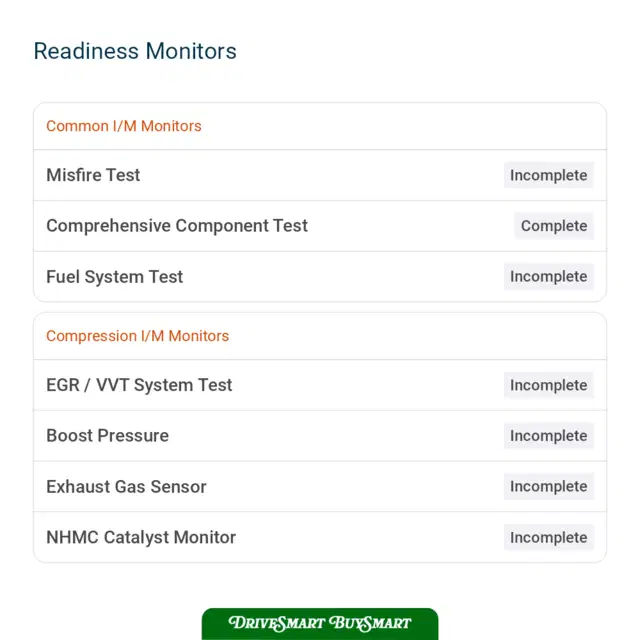Open the Boost Pressure row
This screenshot has width=640, height=640.
click(320, 436)
